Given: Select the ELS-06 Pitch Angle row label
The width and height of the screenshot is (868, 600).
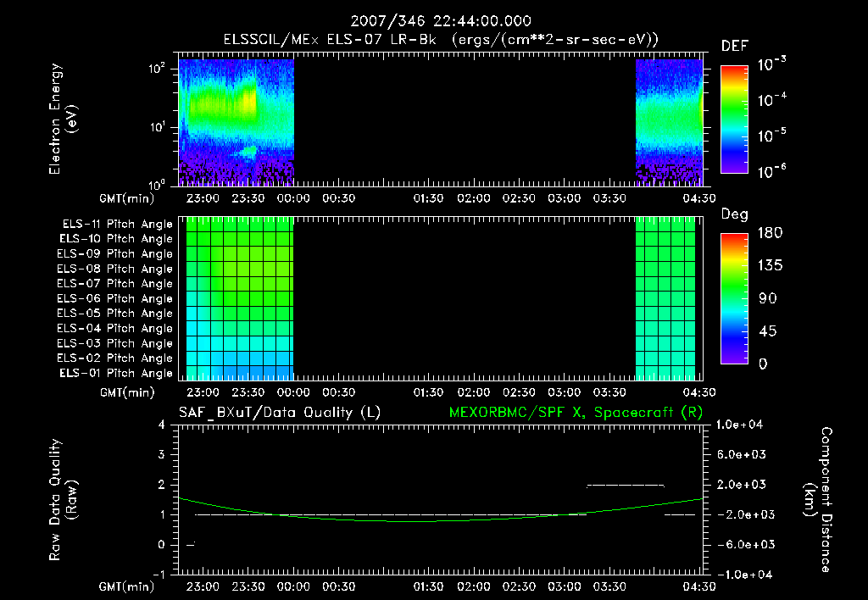Looking at the screenshot, I should coord(115,298).
